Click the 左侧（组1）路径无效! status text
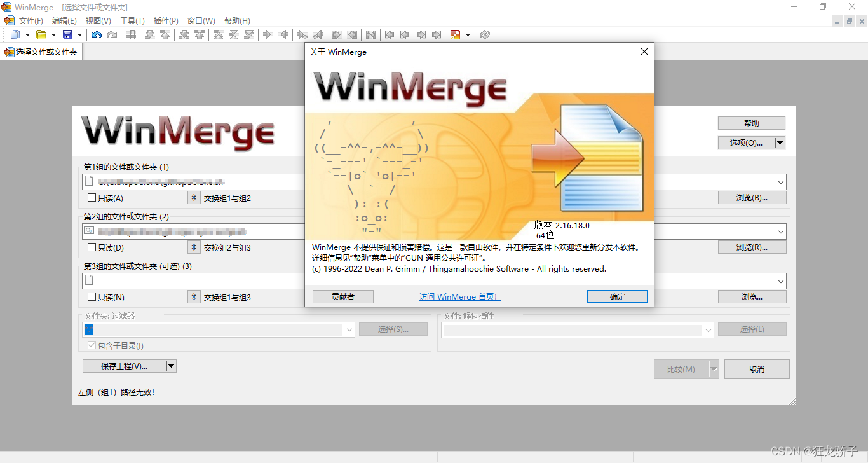868x463 pixels. tap(116, 392)
